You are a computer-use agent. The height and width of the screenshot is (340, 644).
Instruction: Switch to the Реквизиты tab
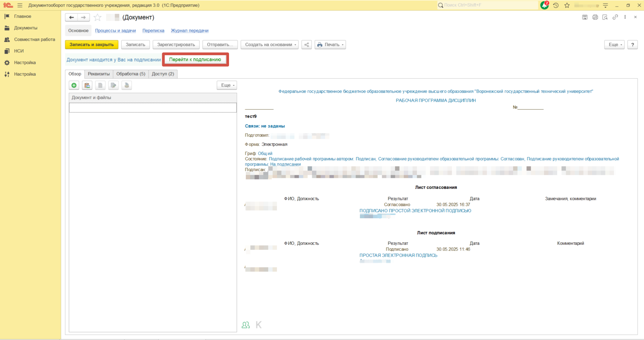(x=99, y=74)
